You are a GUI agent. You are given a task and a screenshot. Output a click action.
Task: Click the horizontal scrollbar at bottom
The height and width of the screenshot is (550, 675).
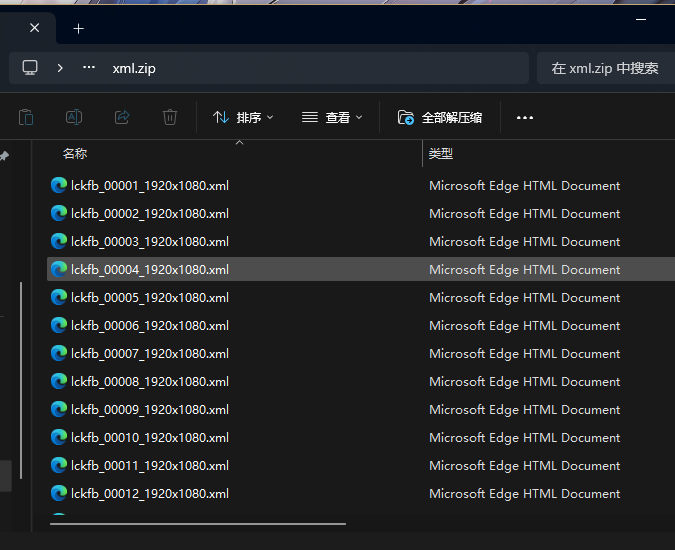[x=198, y=523]
